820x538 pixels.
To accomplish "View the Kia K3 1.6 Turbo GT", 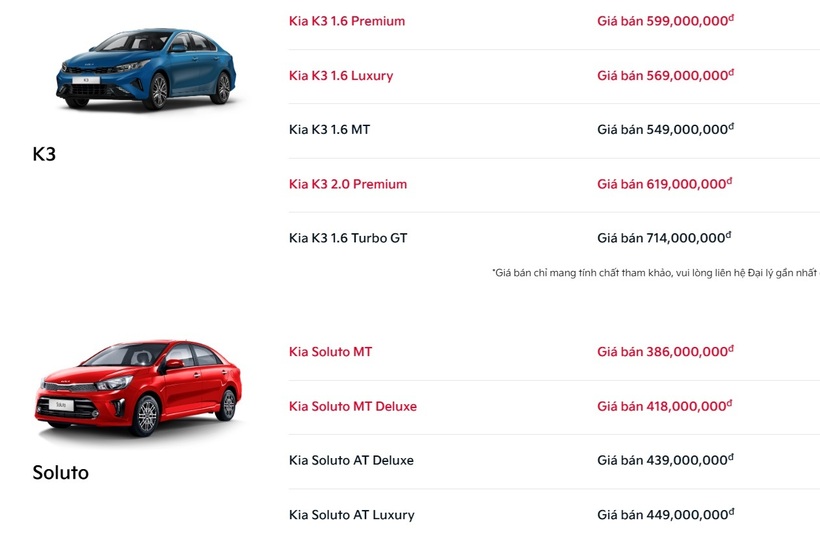I will 348,238.
